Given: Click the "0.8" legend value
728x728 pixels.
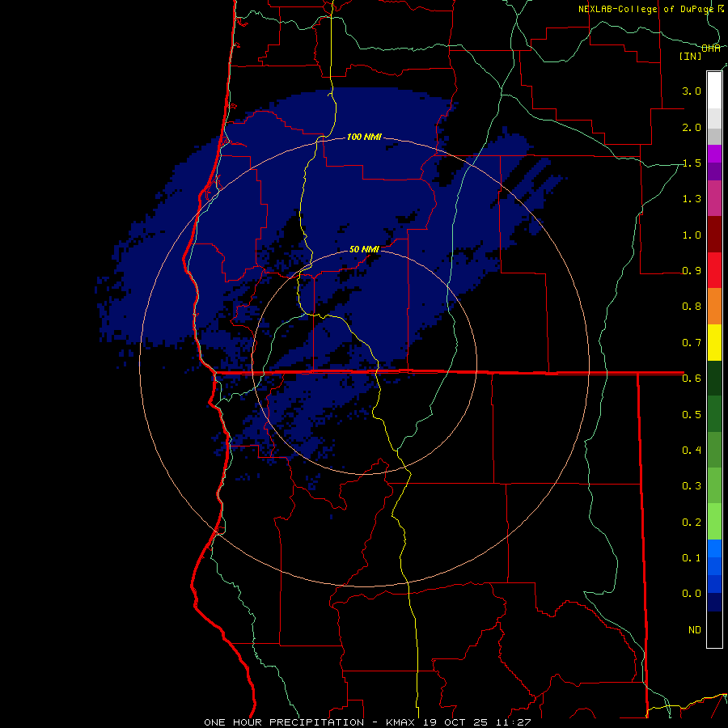Looking at the screenshot, I should (x=692, y=307).
